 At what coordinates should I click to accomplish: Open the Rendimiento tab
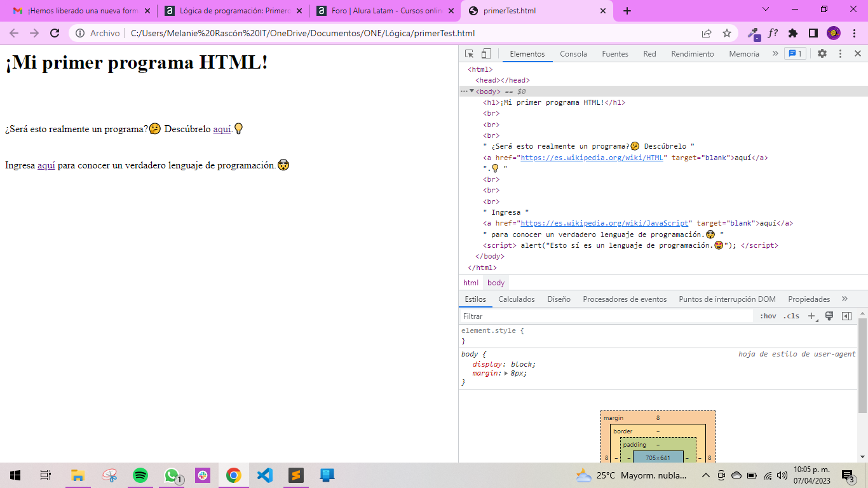[693, 54]
